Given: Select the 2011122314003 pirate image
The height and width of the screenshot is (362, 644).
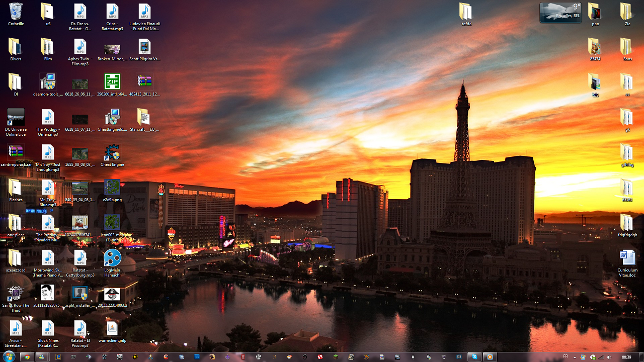Looking at the screenshot, I should (x=112, y=296).
